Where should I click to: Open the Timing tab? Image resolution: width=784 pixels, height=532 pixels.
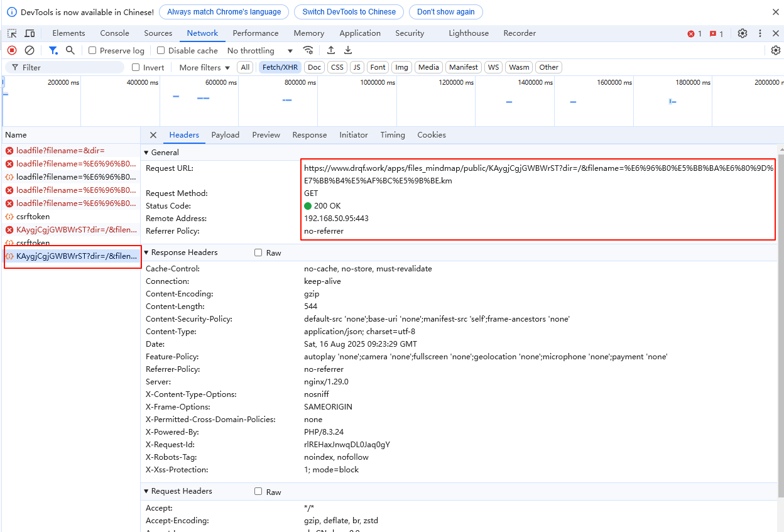(393, 135)
